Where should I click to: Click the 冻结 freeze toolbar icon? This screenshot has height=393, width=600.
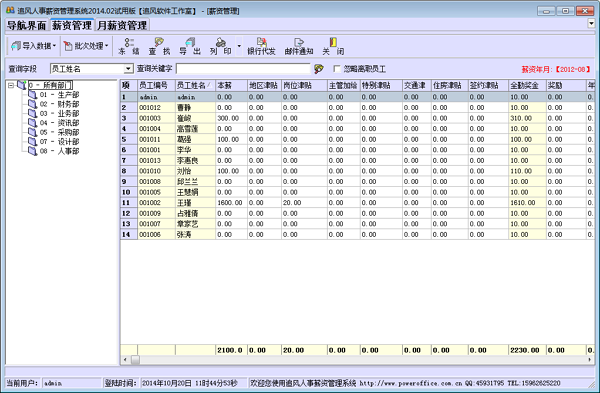pyautogui.click(x=129, y=46)
